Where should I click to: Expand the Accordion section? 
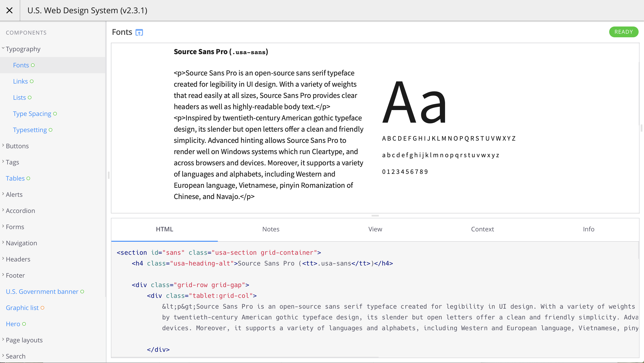pos(20,211)
